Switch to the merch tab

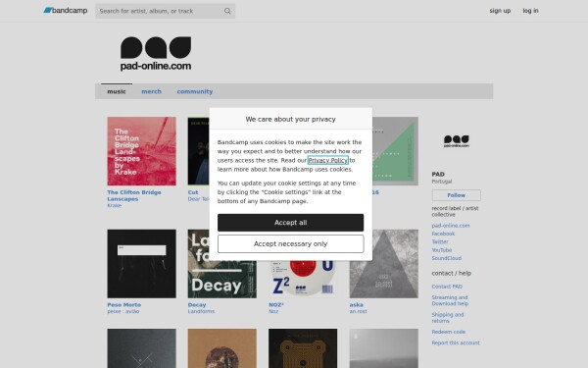point(151,91)
